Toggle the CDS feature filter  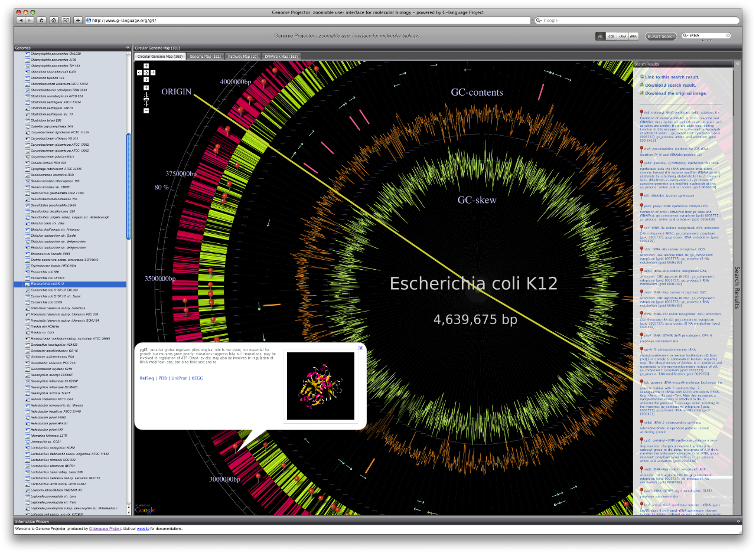click(x=611, y=36)
